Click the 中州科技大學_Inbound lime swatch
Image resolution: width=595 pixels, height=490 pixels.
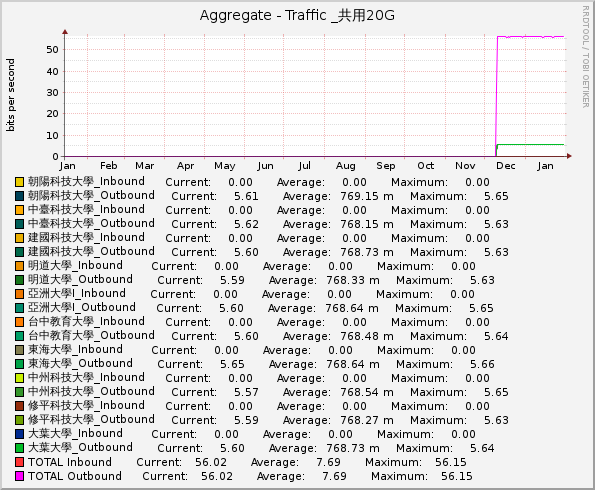point(19,378)
